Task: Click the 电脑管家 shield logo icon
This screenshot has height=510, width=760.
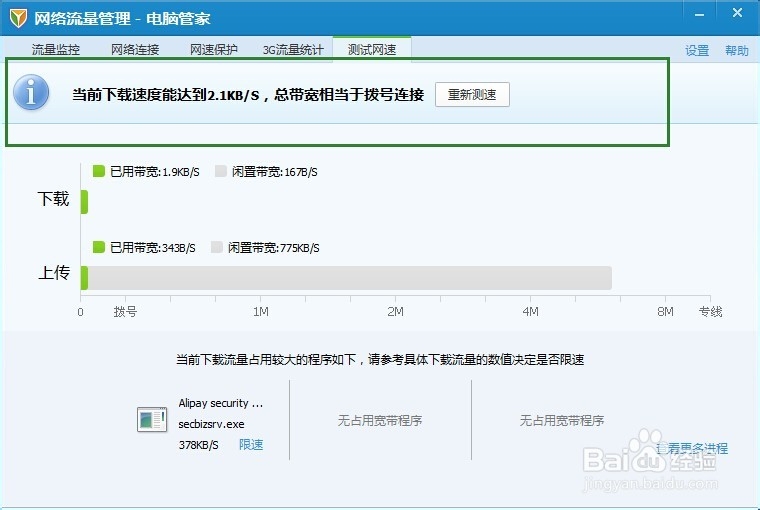Action: click(18, 18)
